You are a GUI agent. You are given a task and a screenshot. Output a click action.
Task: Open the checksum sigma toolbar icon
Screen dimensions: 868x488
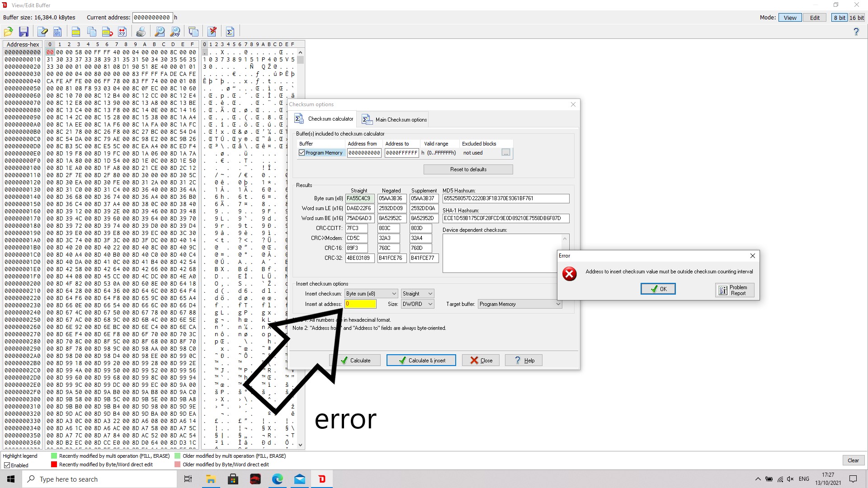pos(230,32)
